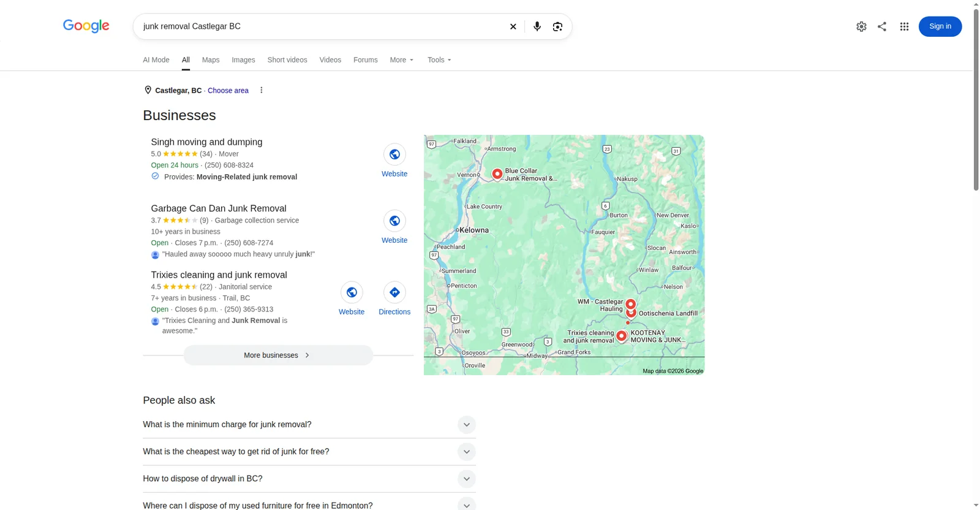Open Garbage Can Dan website globe icon
The image size is (980, 510).
coord(394,221)
